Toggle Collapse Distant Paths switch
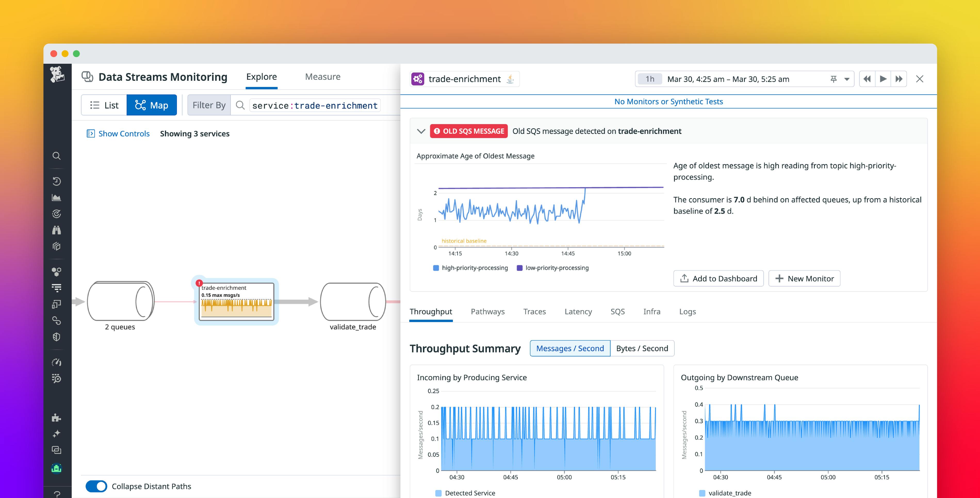Viewport: 980px width, 498px height. (x=96, y=486)
